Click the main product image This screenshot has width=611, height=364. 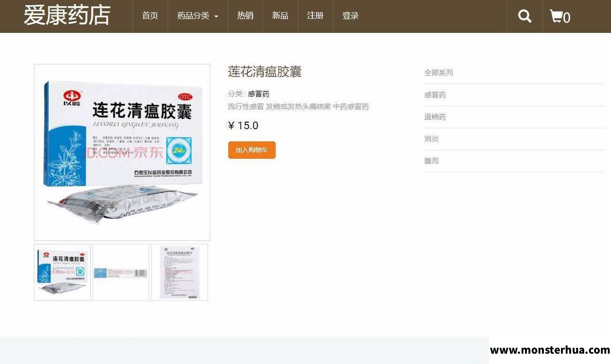[x=122, y=152]
